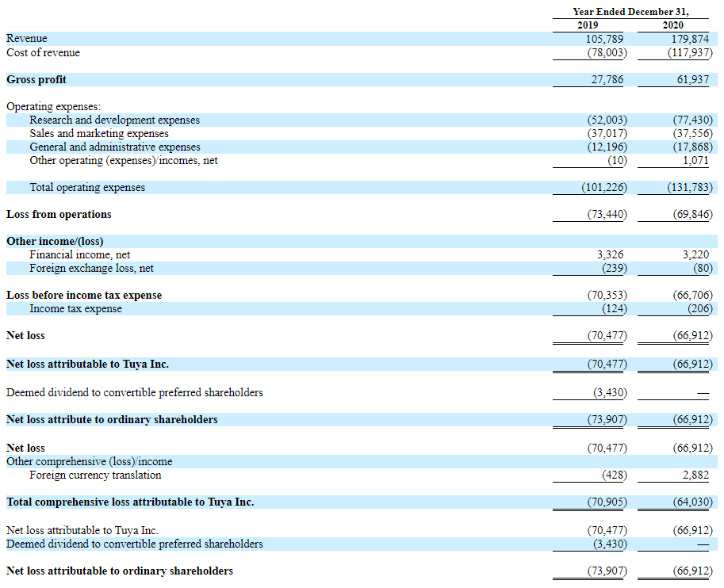Viewport: 724px width, 588px height.
Task: Click the Net loss attributable to Tuya Inc. heading
Action: (x=88, y=365)
